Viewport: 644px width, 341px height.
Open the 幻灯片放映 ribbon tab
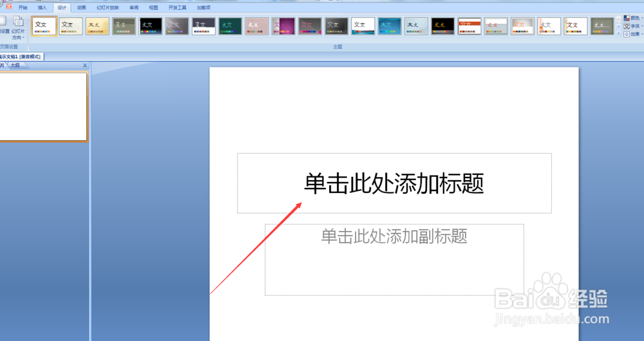pos(108,8)
